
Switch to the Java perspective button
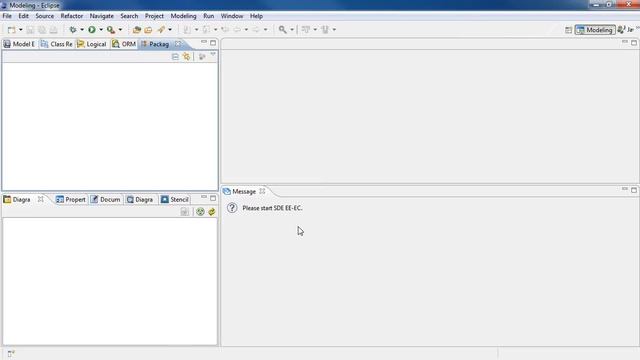point(626,30)
